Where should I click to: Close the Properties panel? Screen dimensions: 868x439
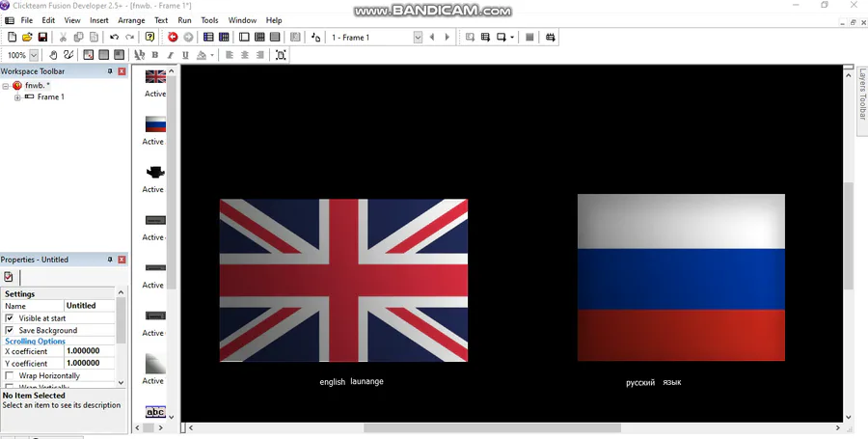coord(122,260)
